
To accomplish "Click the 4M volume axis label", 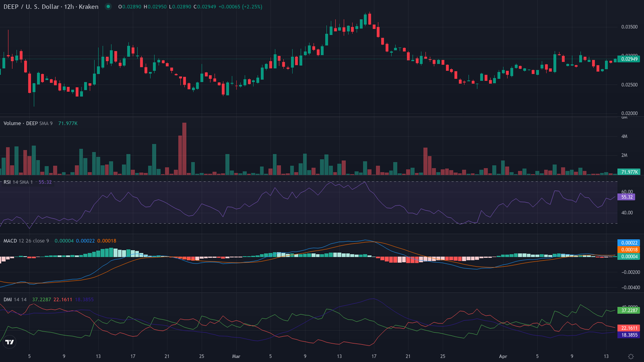I will (625, 137).
